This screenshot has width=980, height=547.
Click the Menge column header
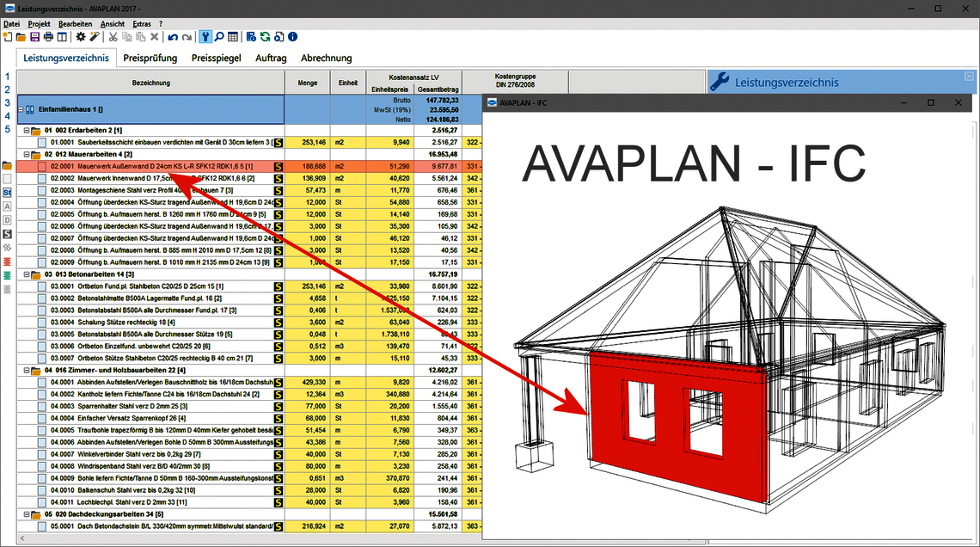(308, 83)
